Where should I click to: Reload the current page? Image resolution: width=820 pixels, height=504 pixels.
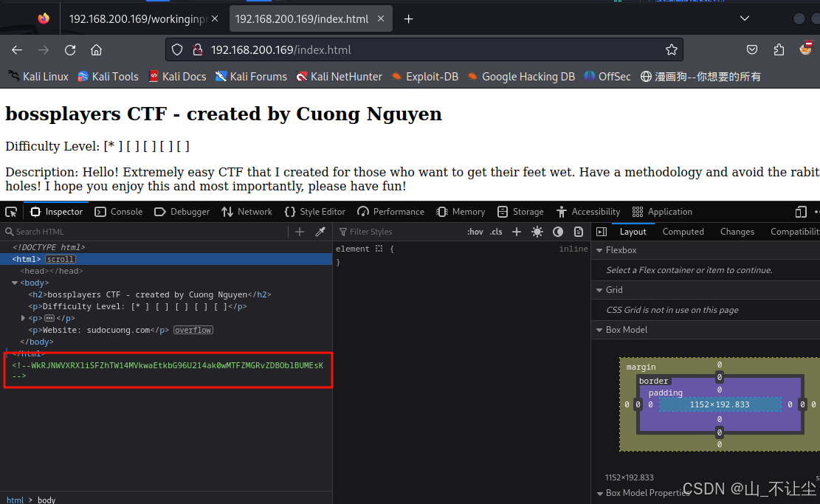tap(69, 49)
